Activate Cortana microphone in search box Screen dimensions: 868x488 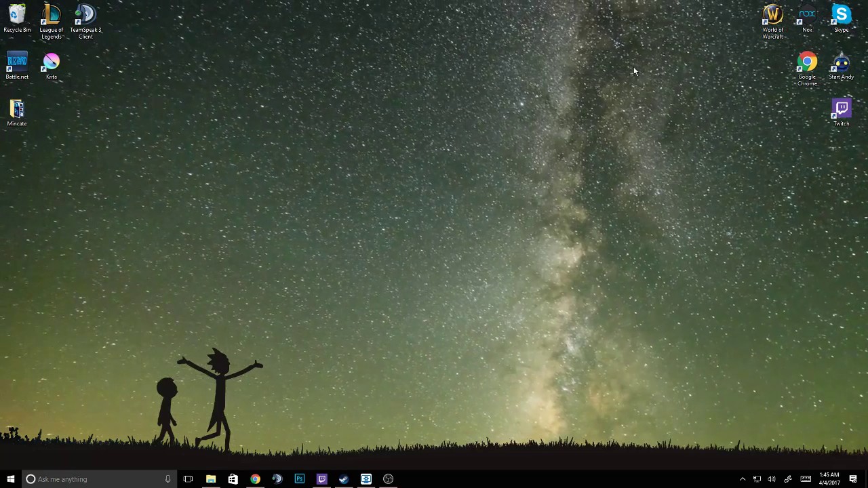[x=167, y=479]
